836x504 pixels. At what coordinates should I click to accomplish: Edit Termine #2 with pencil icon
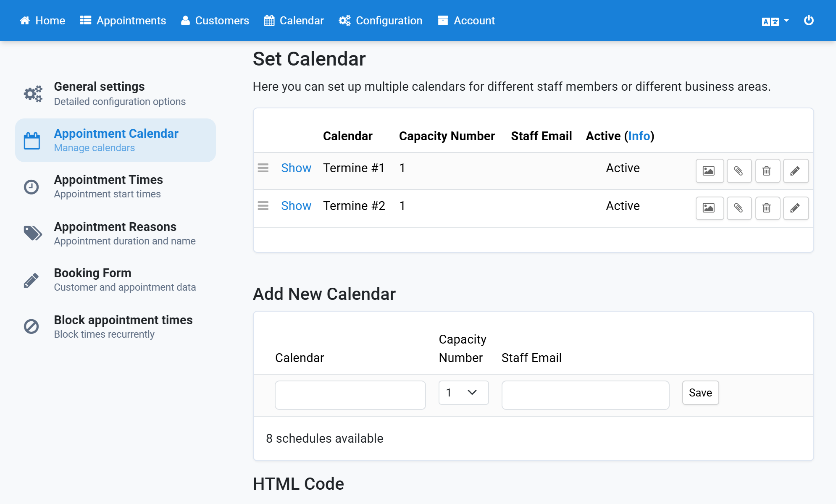[796, 208]
